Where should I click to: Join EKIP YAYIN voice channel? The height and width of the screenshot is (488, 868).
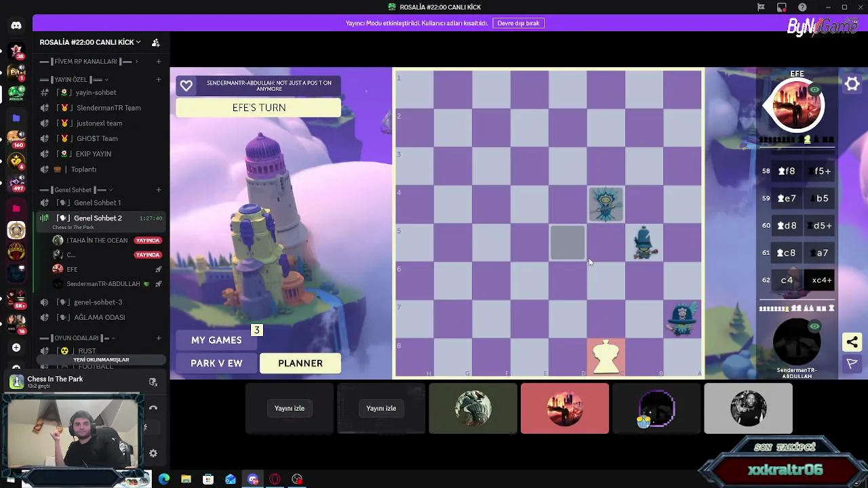coord(101,154)
